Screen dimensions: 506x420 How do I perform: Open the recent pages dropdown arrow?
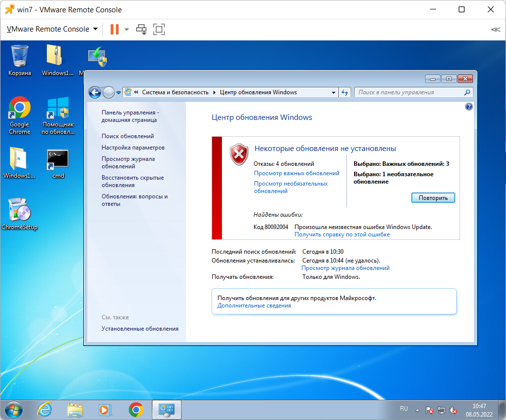pos(119,93)
